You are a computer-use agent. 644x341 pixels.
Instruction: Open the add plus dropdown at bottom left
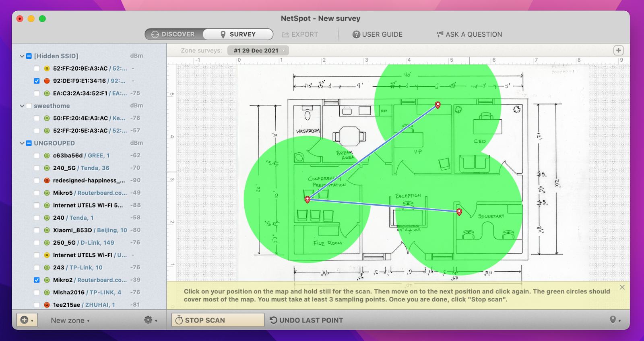27,320
